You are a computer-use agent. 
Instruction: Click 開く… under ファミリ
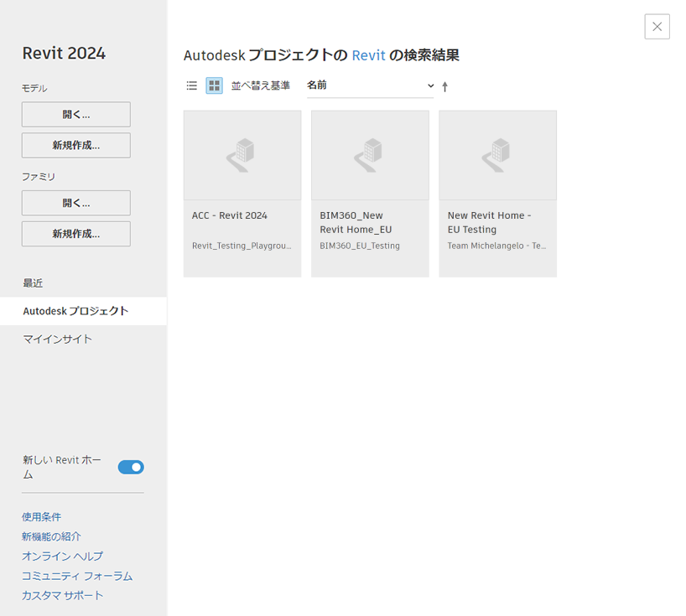pos(76,203)
